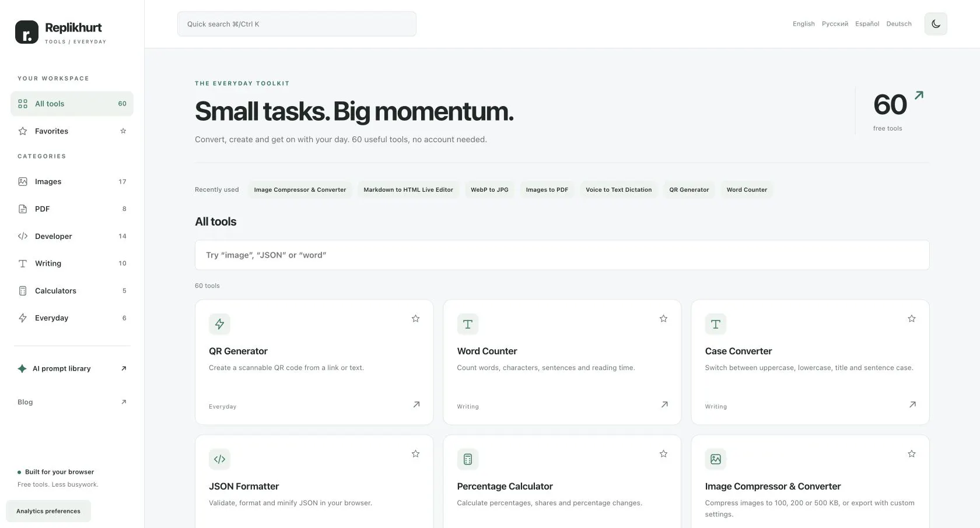Star the Word Counter tool card

pos(663,319)
